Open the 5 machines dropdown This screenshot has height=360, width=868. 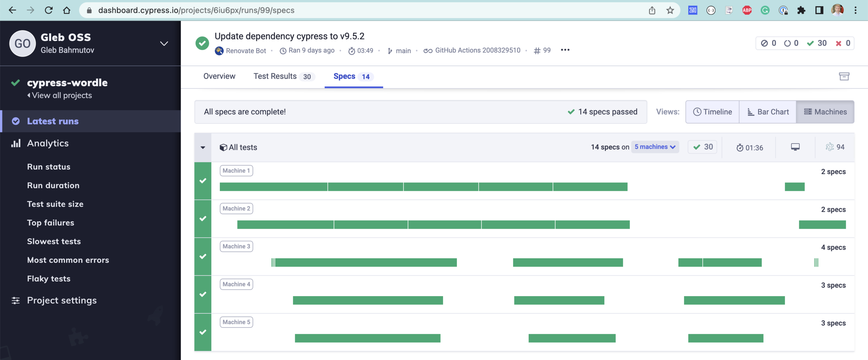pyautogui.click(x=655, y=147)
